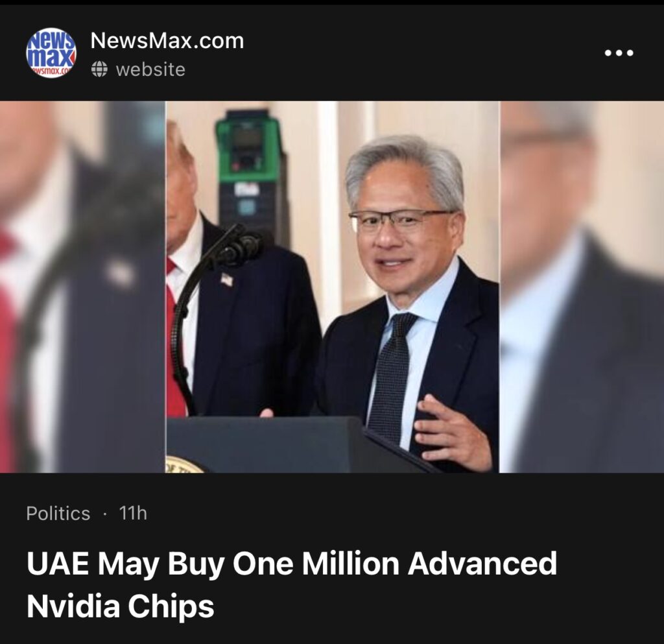This screenshot has height=644, width=664.
Task: Click the globe icon beside website
Action: (x=99, y=69)
